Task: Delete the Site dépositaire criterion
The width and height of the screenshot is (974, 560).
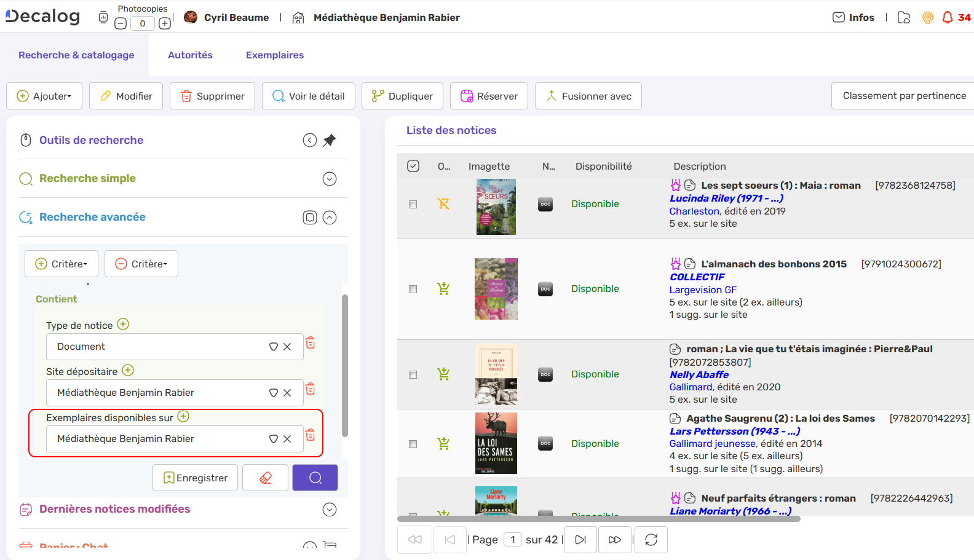Action: [311, 389]
